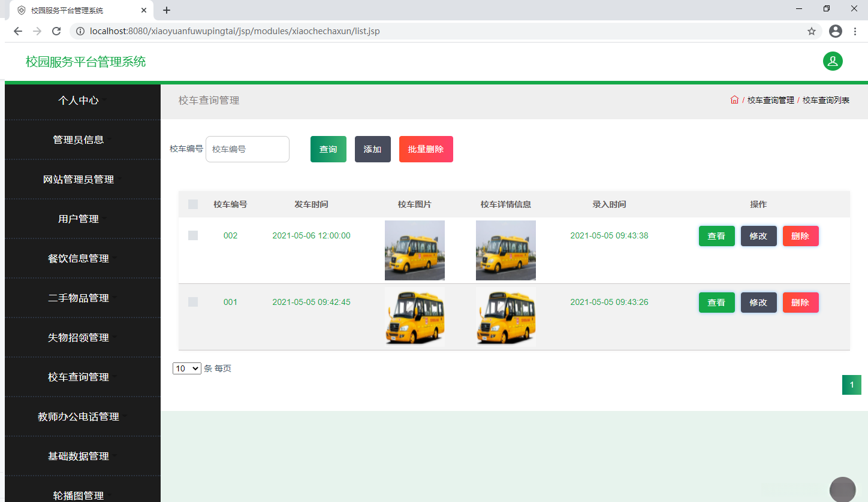Click departure time 2021-05-05 09:42:45
The width and height of the screenshot is (868, 502).
pos(311,302)
